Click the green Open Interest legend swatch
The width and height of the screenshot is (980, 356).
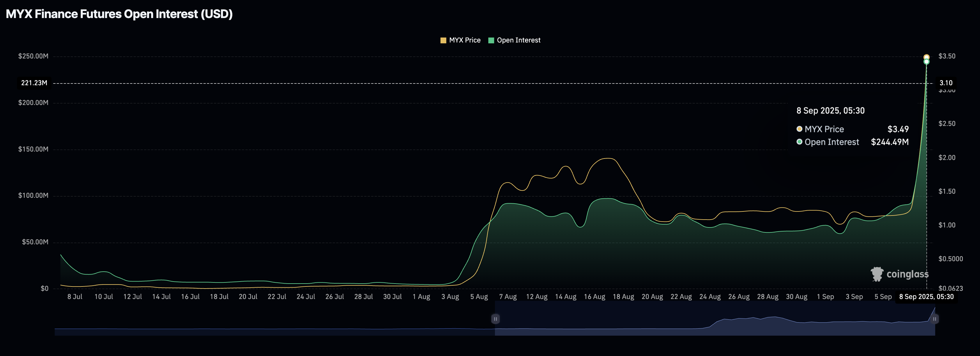click(x=491, y=40)
